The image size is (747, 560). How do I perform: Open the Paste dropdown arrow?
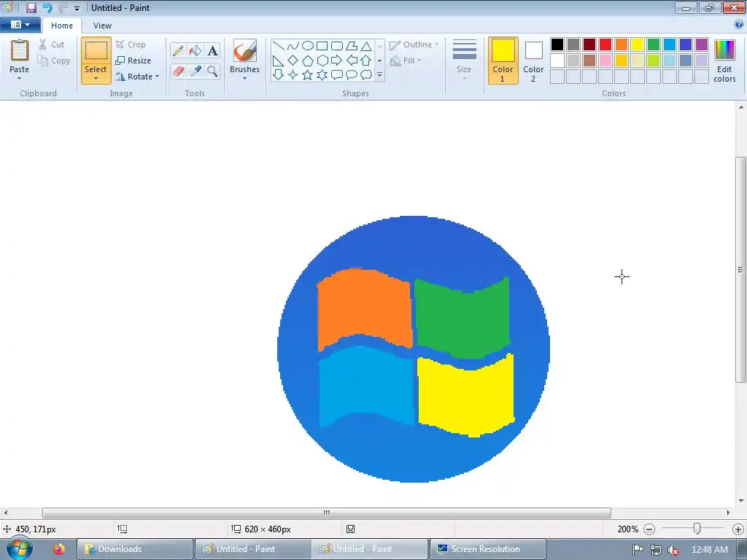point(19,79)
